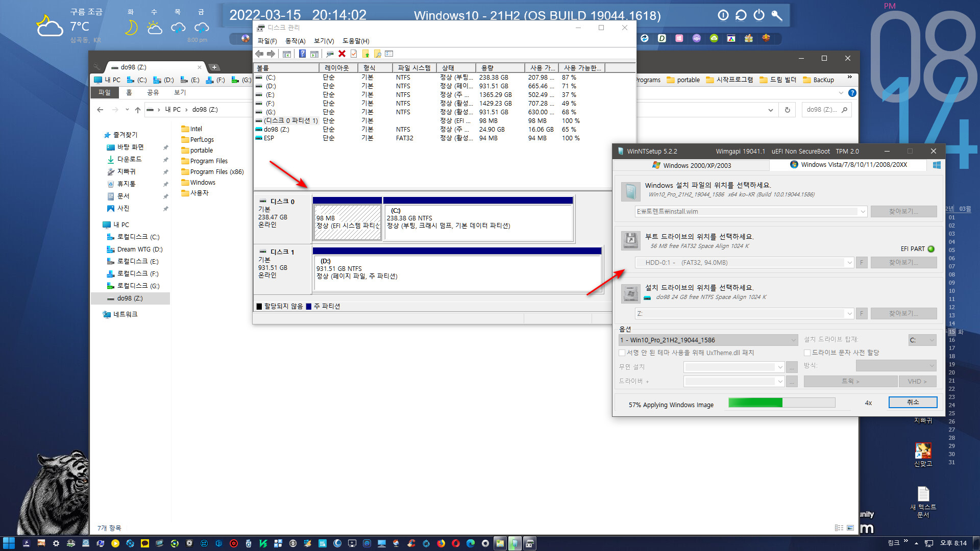Open the 신맞고 desktop shortcut
This screenshot has width=980, height=551.
[923, 454]
